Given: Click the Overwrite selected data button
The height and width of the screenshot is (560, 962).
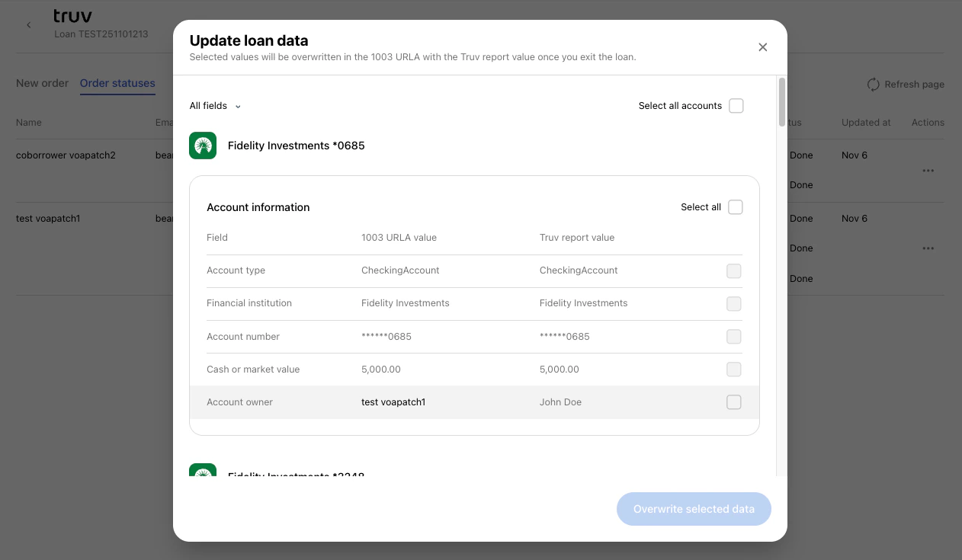Looking at the screenshot, I should (x=694, y=509).
